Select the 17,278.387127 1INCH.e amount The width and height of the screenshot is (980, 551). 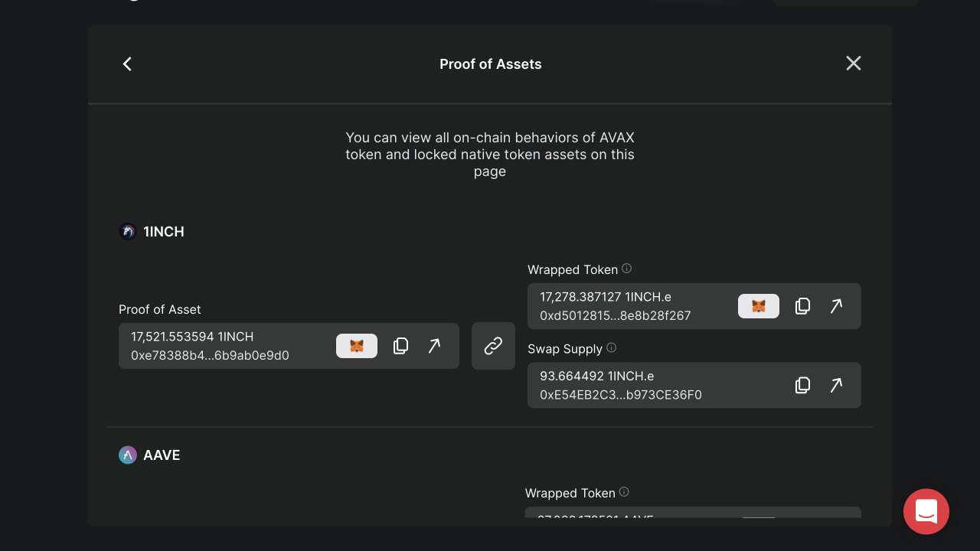[x=606, y=297]
